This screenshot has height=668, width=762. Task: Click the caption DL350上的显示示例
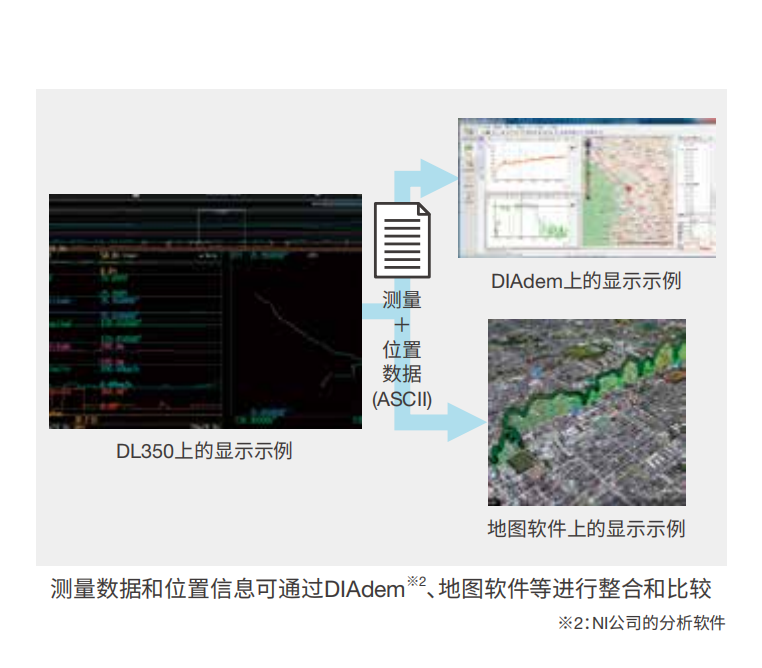tap(204, 451)
